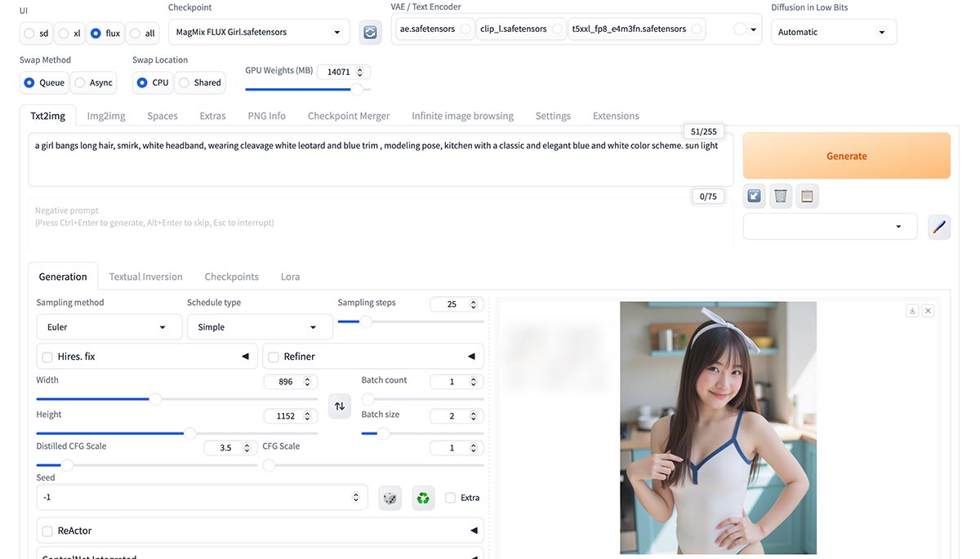Swap width and height values

339,406
